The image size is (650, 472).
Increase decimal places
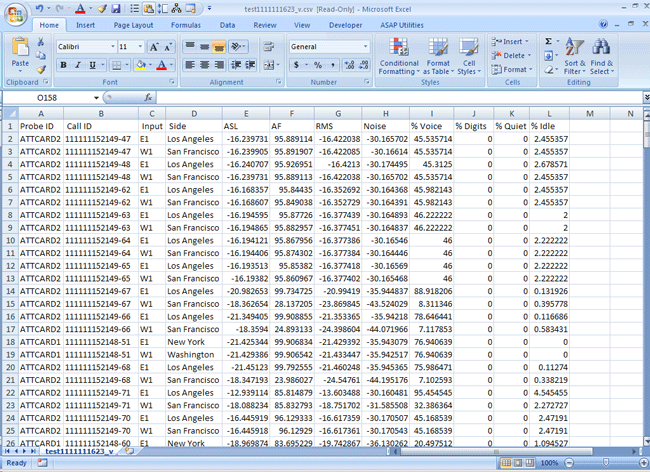(x=349, y=65)
